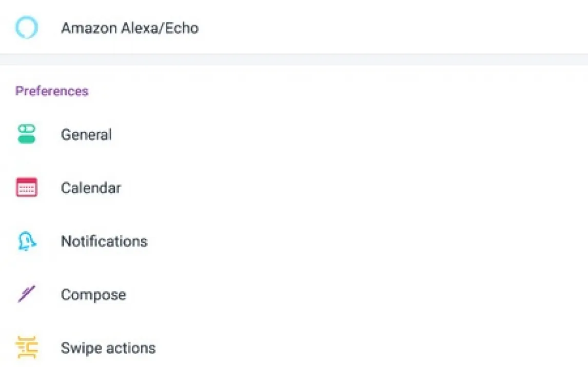Click the red Calendar icon
588x367 pixels.
click(x=26, y=188)
